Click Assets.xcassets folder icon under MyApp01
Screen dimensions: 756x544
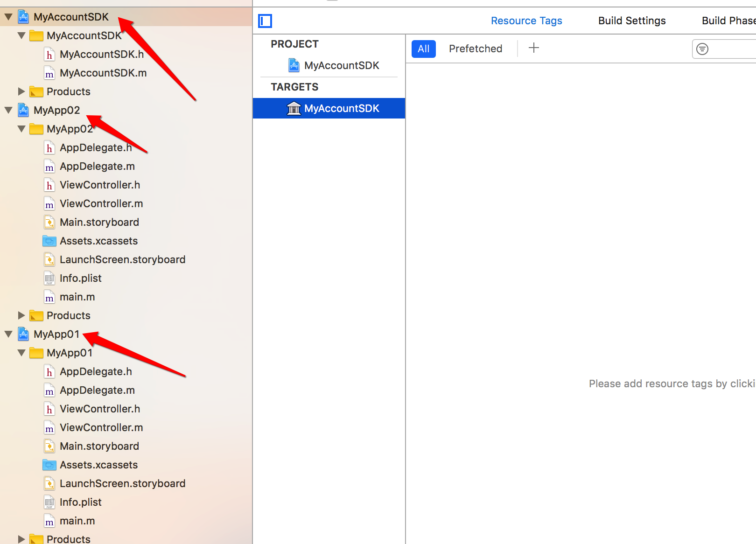(49, 465)
